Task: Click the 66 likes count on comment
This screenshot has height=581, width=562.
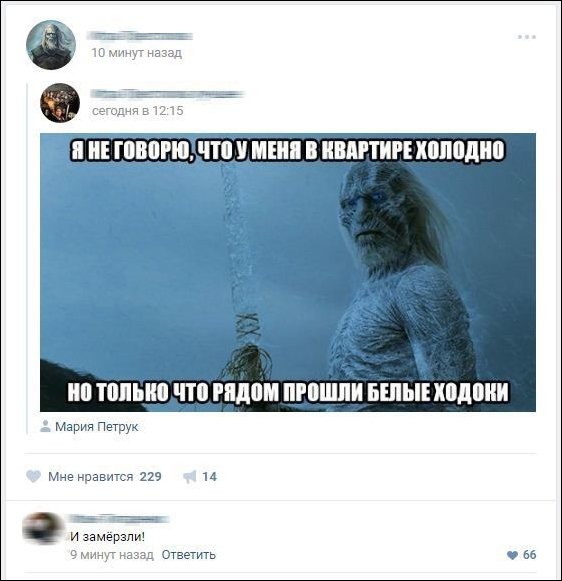Action: coord(529,555)
